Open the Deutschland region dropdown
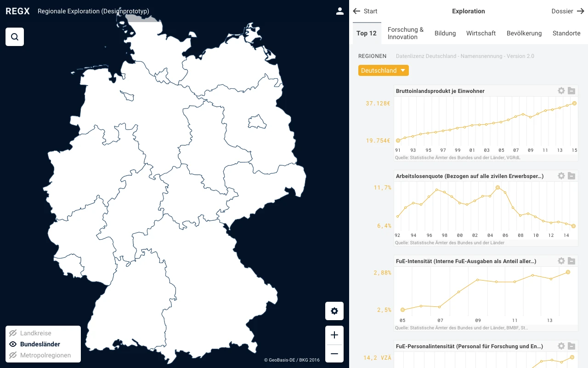Screen dimensions: 588x368 [x=383, y=70]
